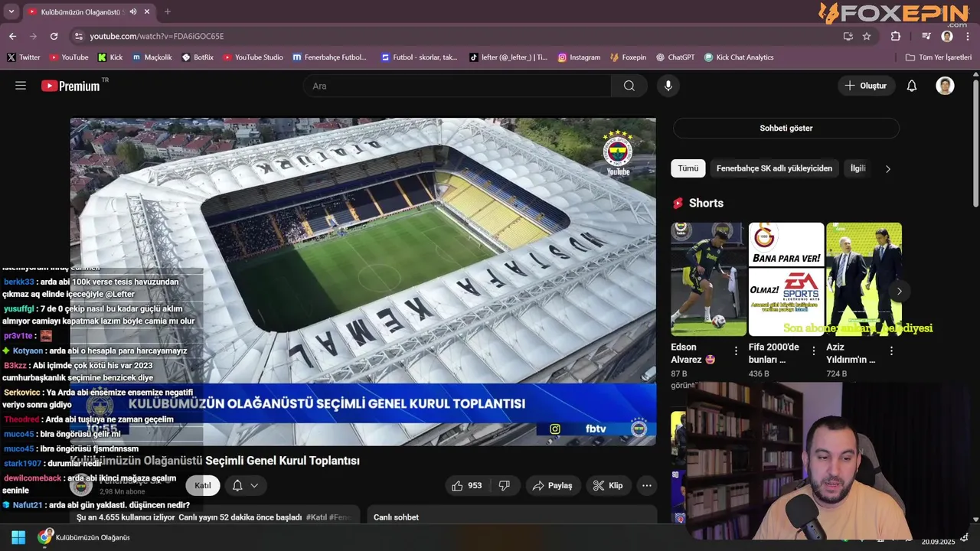
Task: Open the tab search dropdown arrow
Action: point(11,11)
